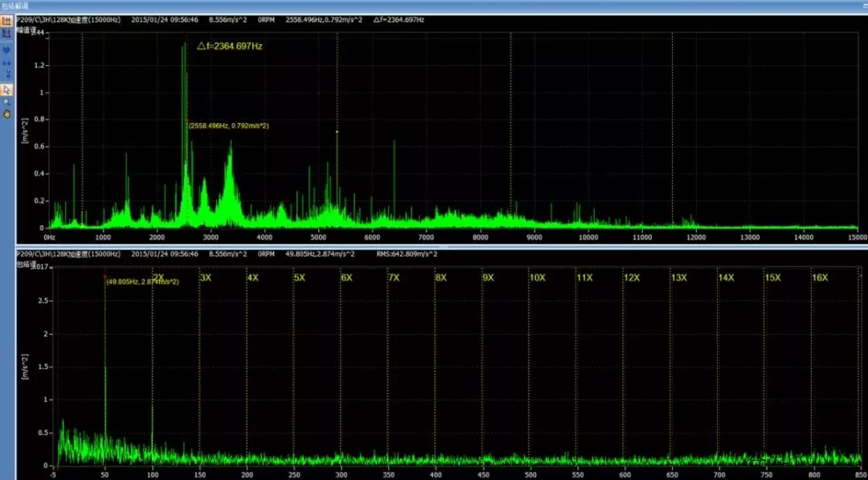Click the yellow Δf=2364.697Hz label inside chart

(230, 47)
